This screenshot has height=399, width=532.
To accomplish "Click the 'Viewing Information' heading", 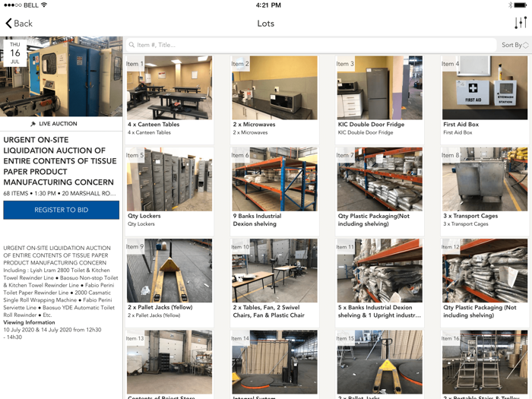I will tap(29, 322).
